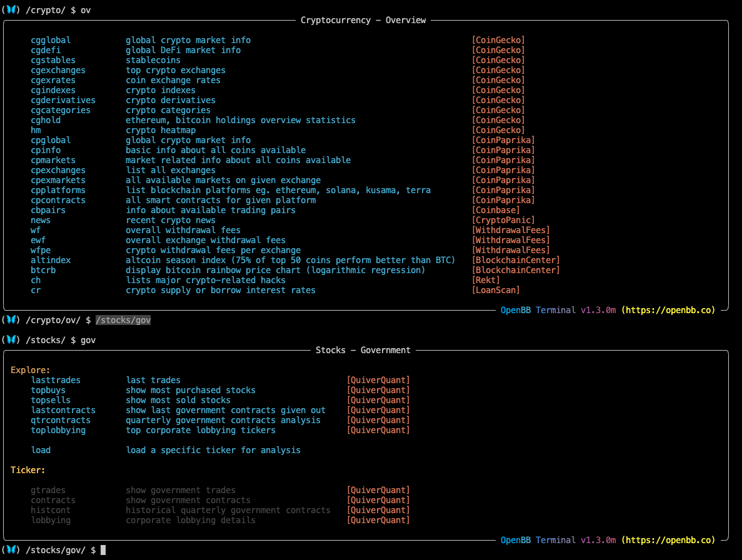The height and width of the screenshot is (560, 742).
Task: Select the toplobbying command
Action: tap(58, 430)
